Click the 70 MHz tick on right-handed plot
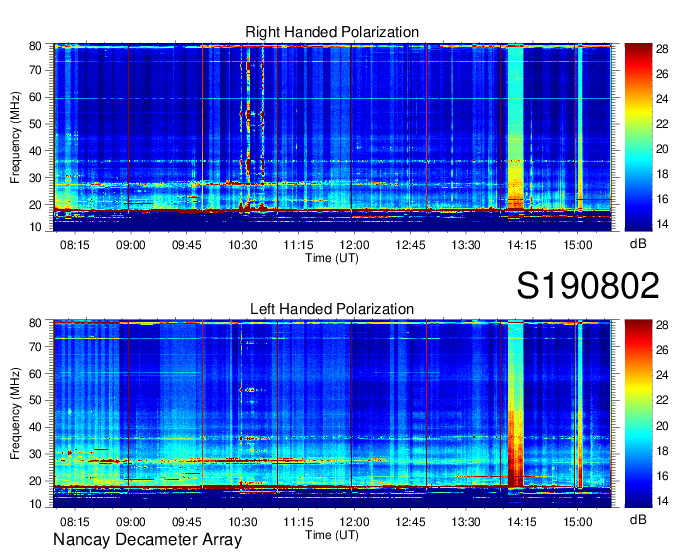680x552 pixels. pyautogui.click(x=35, y=70)
